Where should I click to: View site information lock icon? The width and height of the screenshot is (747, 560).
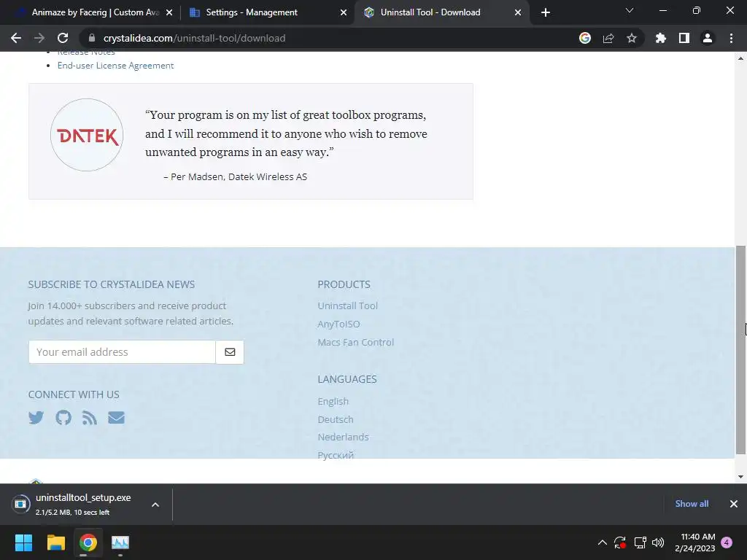click(92, 38)
